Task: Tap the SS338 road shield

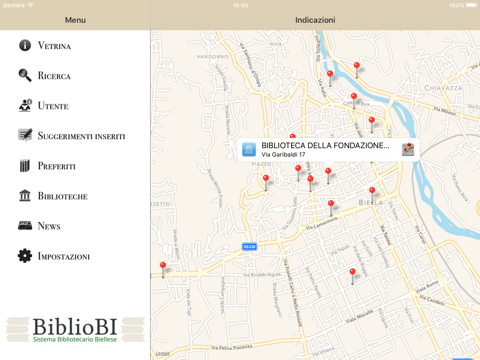Action: pos(249,247)
